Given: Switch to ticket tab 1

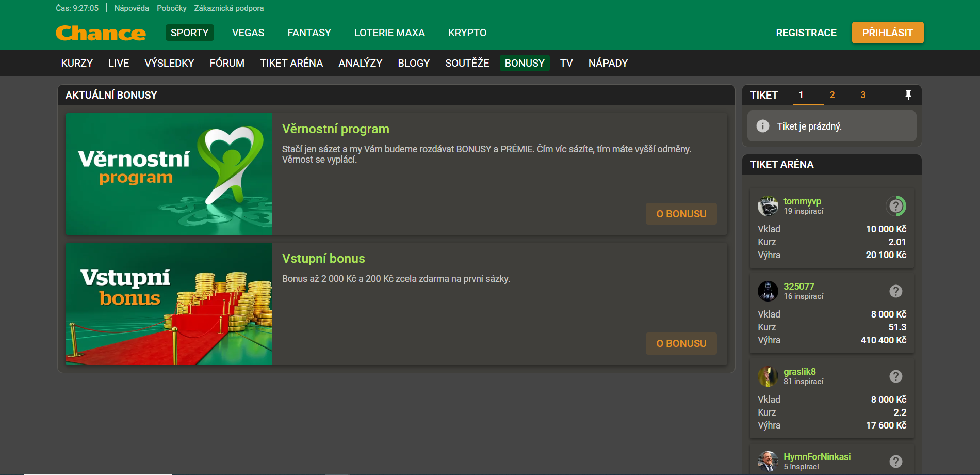Looking at the screenshot, I should (x=801, y=95).
